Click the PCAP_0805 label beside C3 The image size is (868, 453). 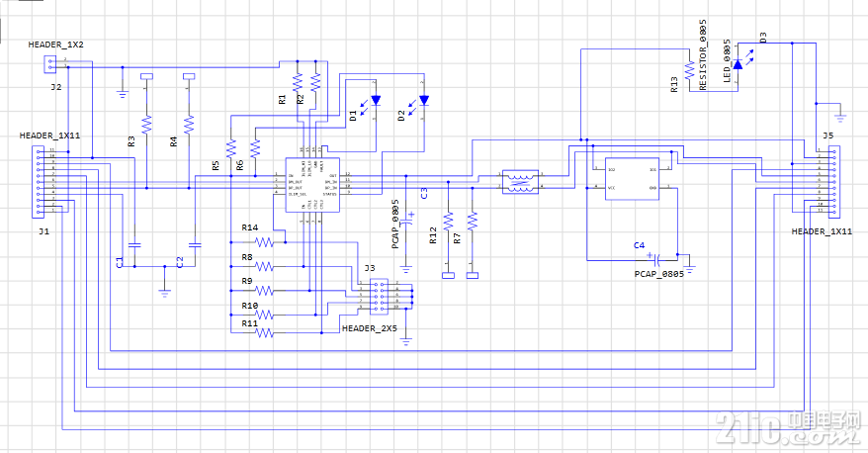tap(395, 225)
